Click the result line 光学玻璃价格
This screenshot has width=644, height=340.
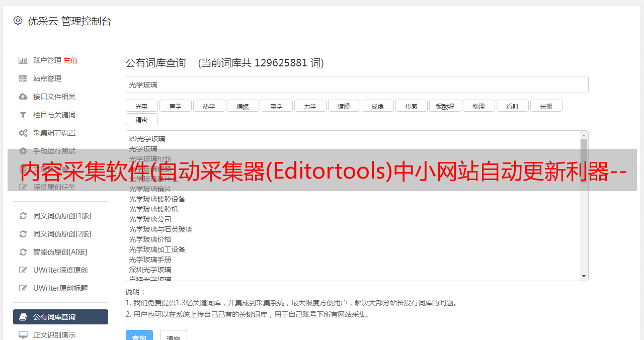coord(150,239)
